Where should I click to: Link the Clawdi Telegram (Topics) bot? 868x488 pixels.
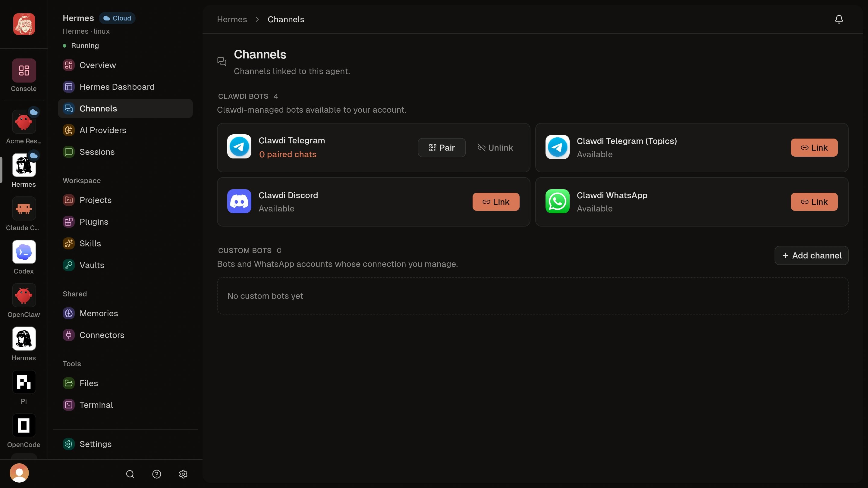[814, 148]
